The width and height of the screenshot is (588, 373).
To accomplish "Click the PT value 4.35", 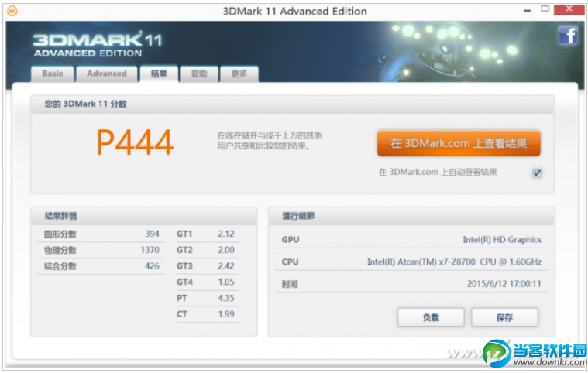I will (226, 298).
